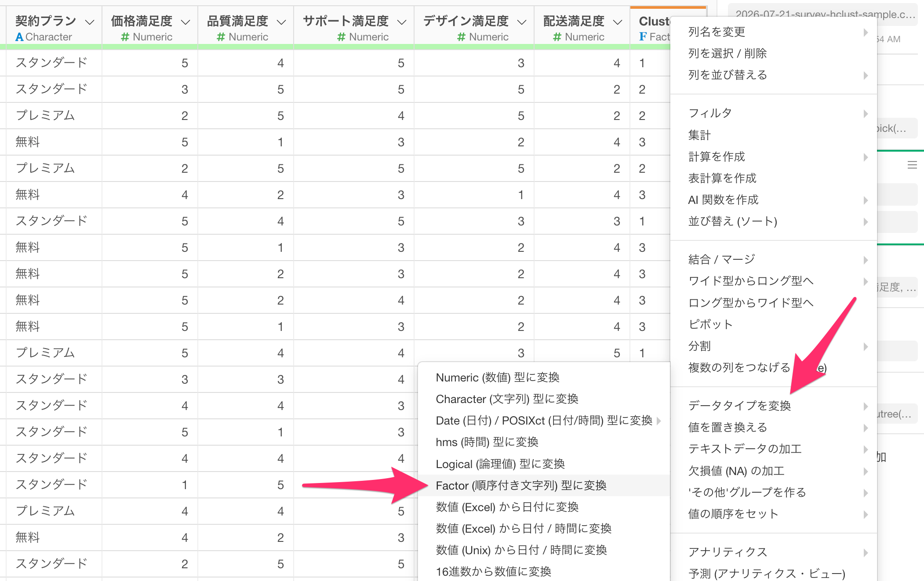Select ピボット from the column menu
The width and height of the screenshot is (924, 581).
click(774, 324)
